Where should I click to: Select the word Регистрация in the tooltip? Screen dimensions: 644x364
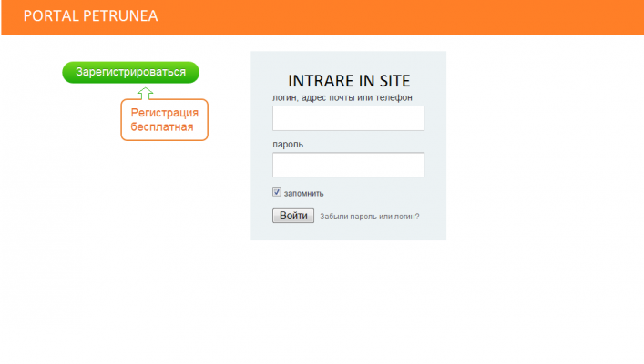[164, 113]
